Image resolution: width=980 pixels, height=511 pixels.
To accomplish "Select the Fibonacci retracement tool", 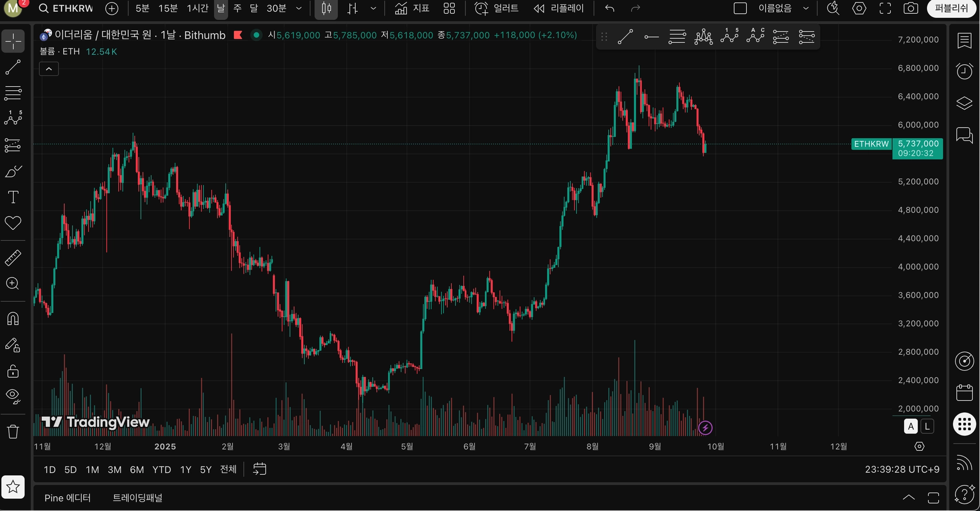I will (13, 93).
